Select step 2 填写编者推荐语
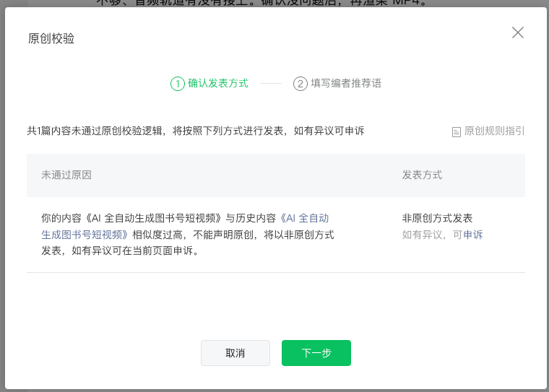The width and height of the screenshot is (549, 392). coord(337,83)
